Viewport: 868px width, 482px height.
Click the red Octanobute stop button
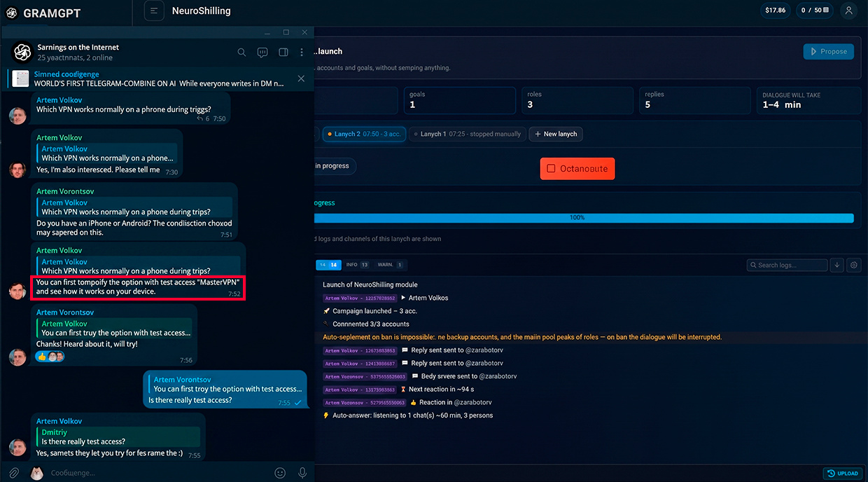tap(577, 169)
